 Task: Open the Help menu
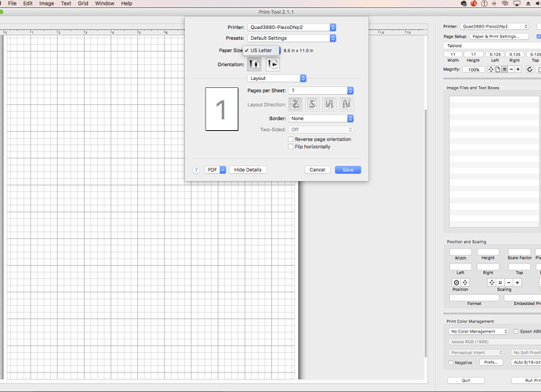point(126,3)
